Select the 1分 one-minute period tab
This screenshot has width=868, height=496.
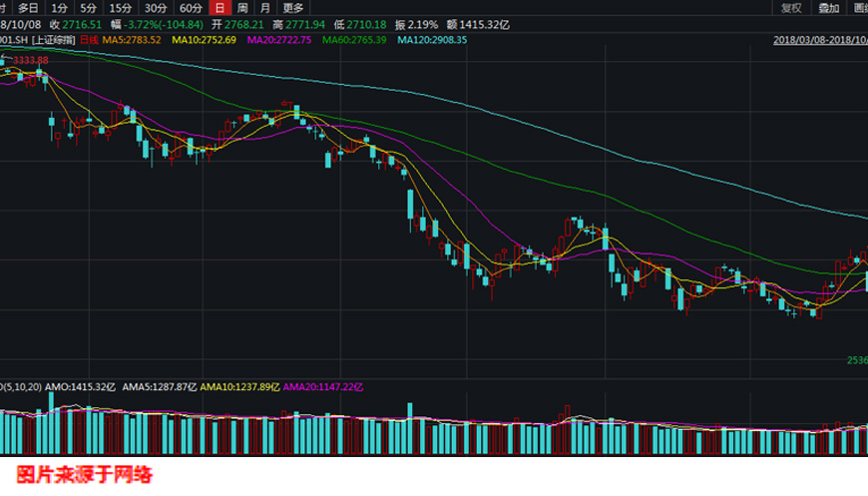tap(60, 8)
